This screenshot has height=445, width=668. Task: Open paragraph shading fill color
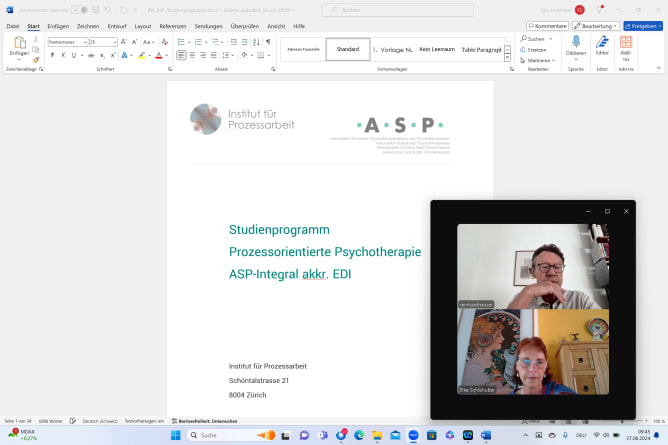point(244,55)
